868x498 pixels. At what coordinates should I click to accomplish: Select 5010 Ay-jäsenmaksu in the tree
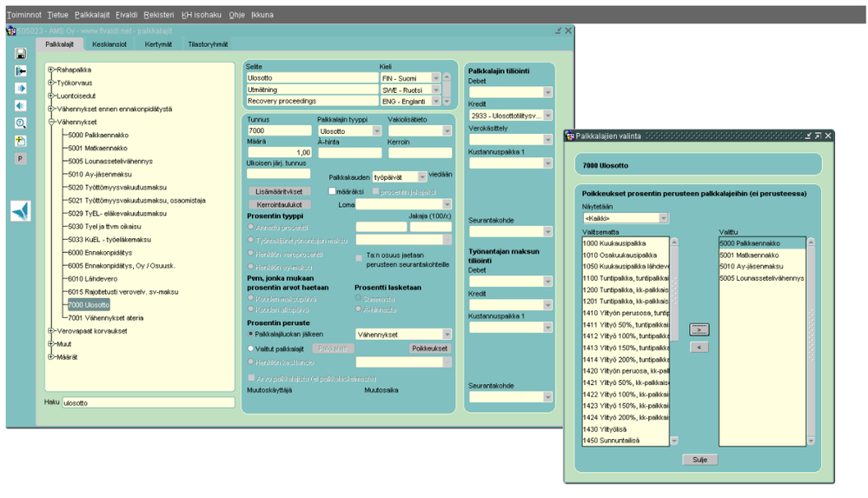[100, 174]
